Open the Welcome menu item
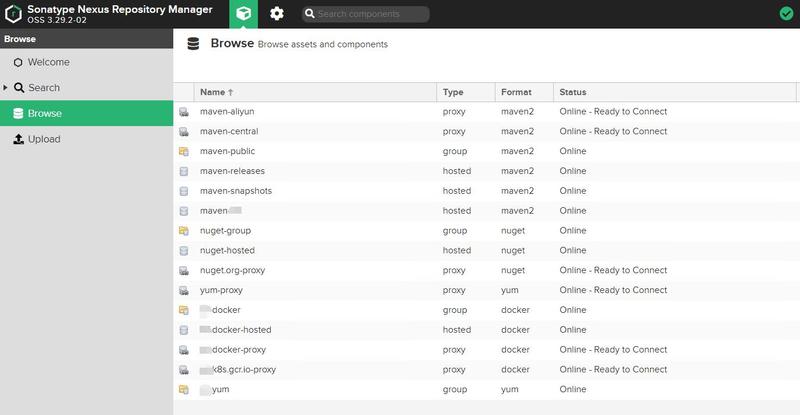This screenshot has height=415, width=800. [x=87, y=62]
